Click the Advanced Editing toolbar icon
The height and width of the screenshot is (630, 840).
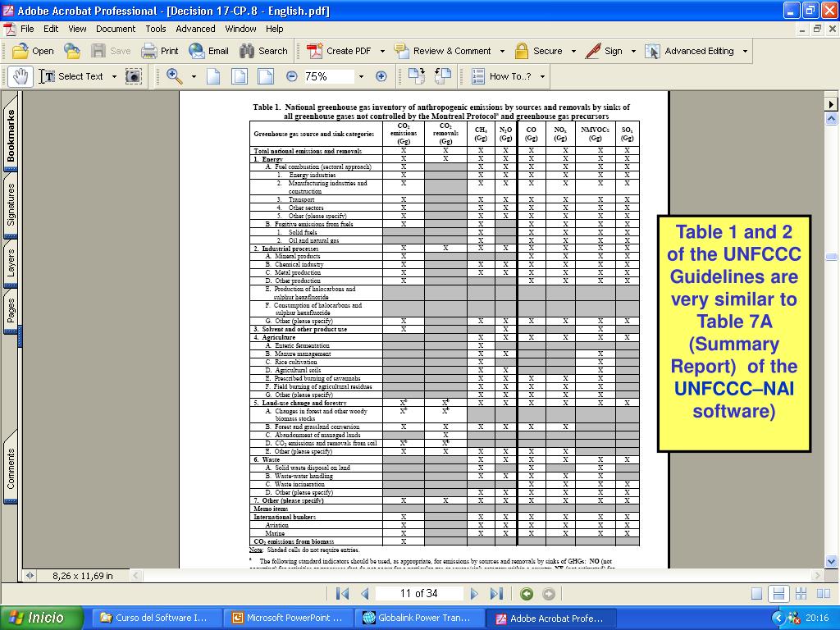click(652, 51)
